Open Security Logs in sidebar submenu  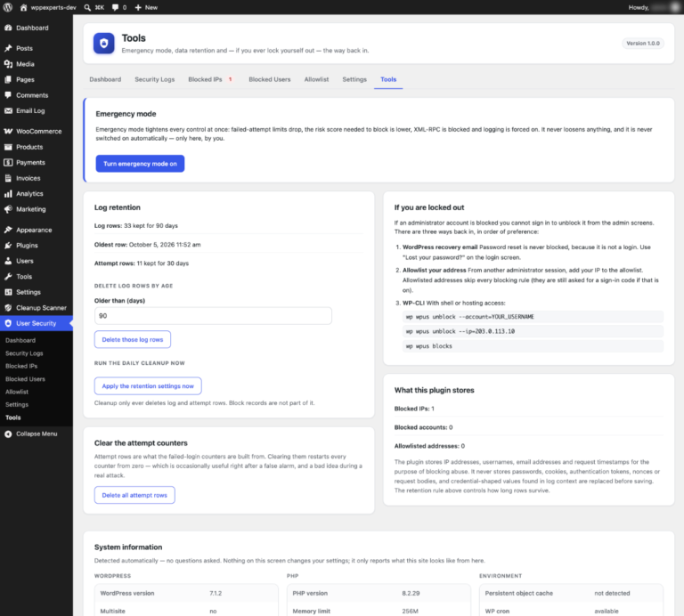(24, 353)
